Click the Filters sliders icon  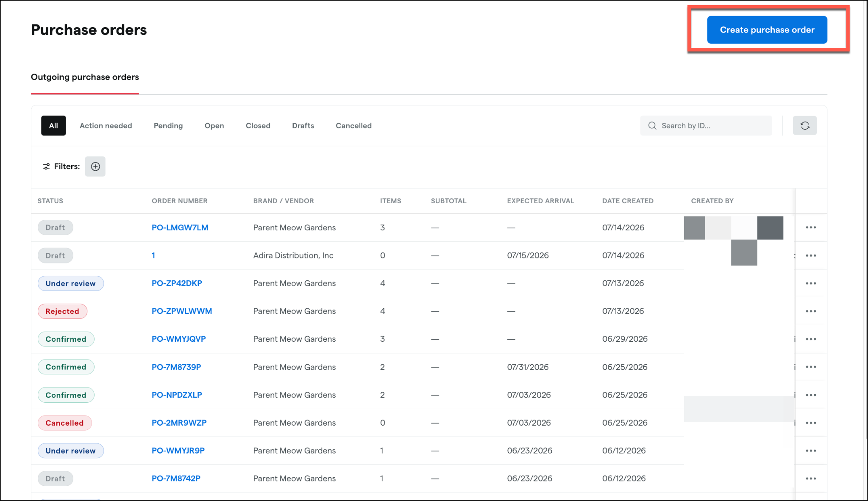click(x=46, y=166)
